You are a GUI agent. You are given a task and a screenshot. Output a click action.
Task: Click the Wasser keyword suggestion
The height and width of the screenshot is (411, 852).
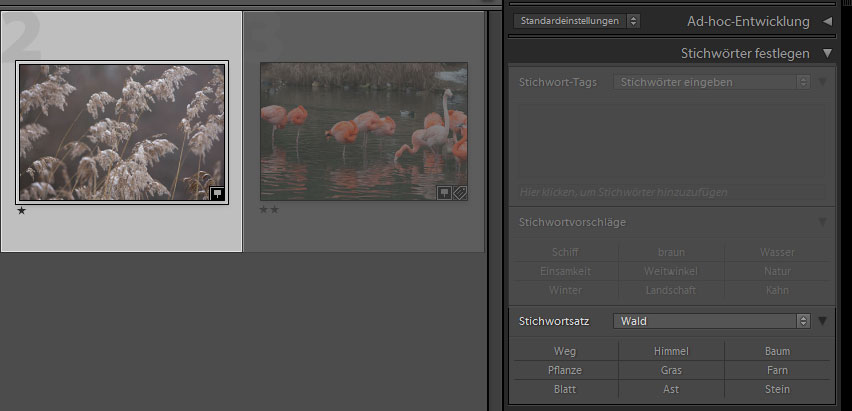[x=776, y=252]
